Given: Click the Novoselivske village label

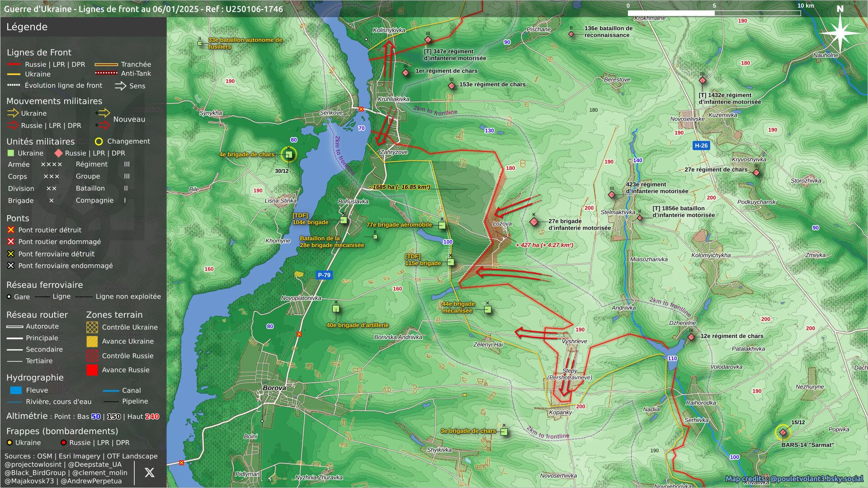Looking at the screenshot, I should [x=687, y=119].
